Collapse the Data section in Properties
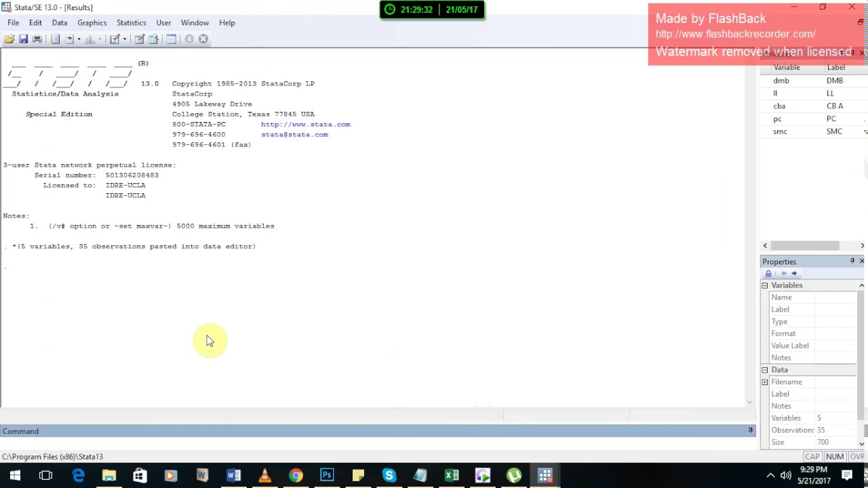 765,370
